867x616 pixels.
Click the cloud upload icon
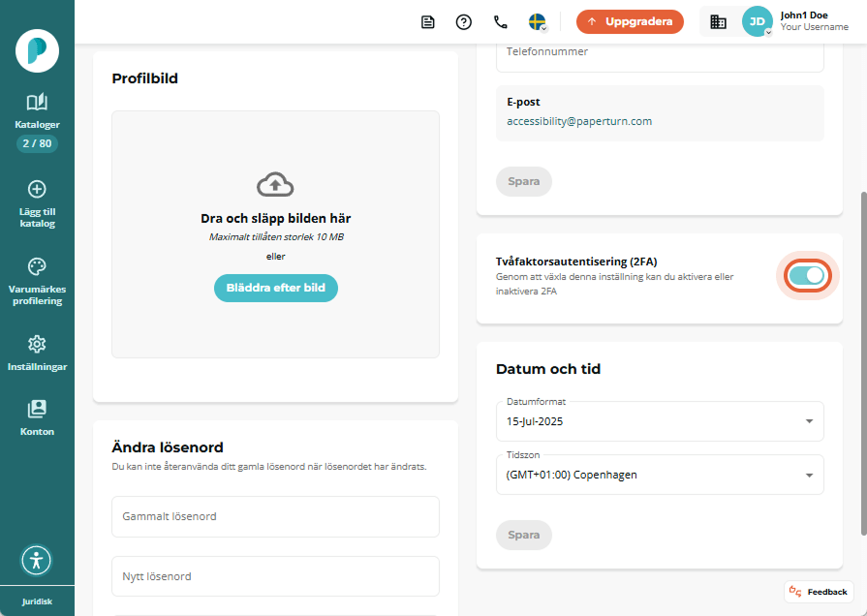click(x=275, y=185)
